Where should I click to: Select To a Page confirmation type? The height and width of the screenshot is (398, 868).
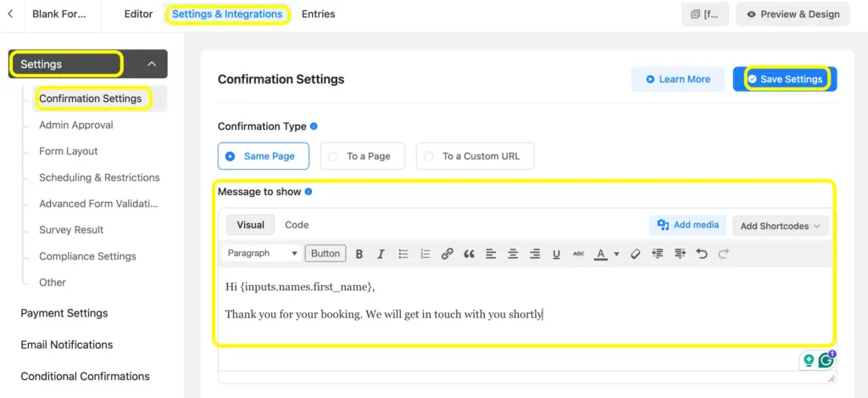pos(363,156)
